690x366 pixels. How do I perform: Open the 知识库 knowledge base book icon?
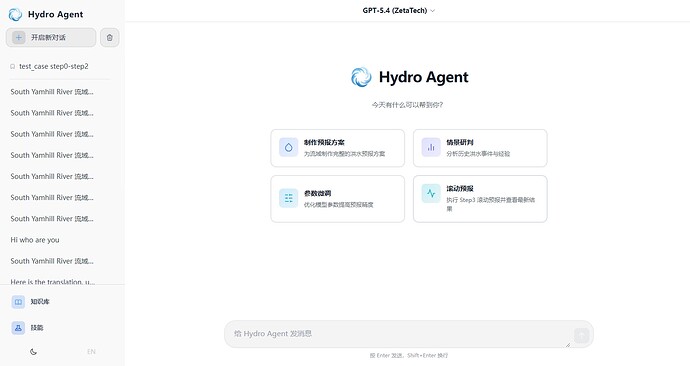18,302
